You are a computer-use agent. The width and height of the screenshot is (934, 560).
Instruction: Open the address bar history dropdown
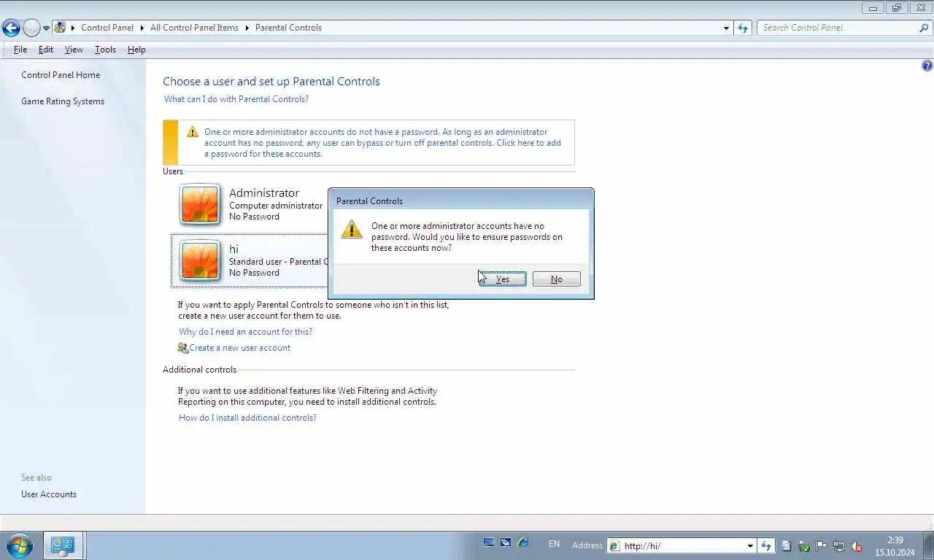[x=726, y=28]
